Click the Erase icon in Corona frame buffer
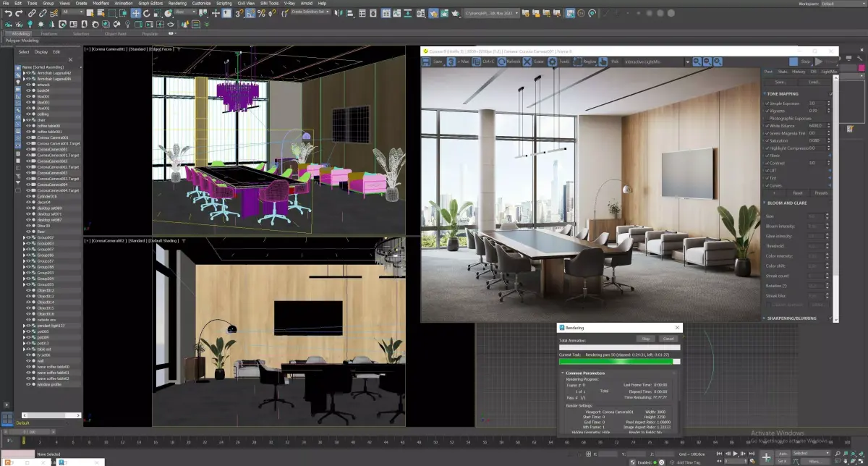The width and height of the screenshot is (868, 466). [527, 62]
